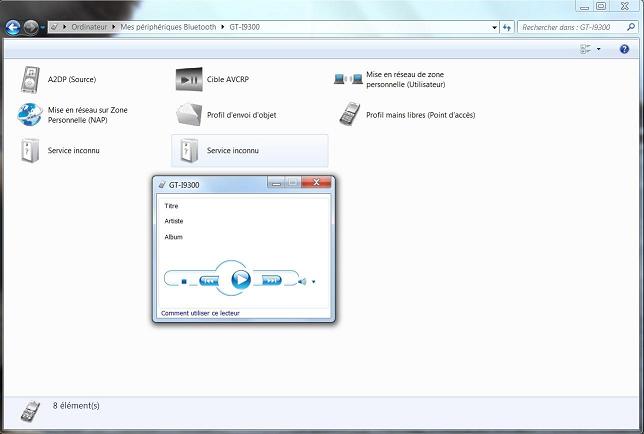Minimize the GT-I9300 player window
The image size is (644, 434).
pyautogui.click(x=276, y=183)
